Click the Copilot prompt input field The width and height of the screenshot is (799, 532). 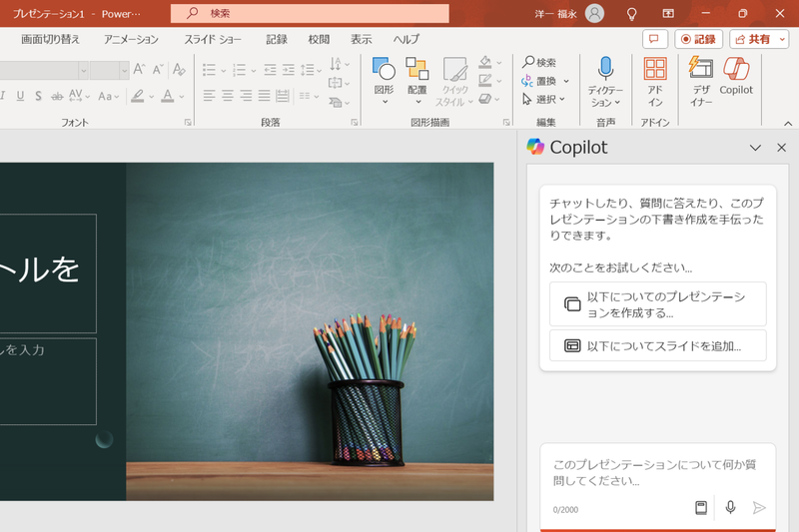point(657,472)
